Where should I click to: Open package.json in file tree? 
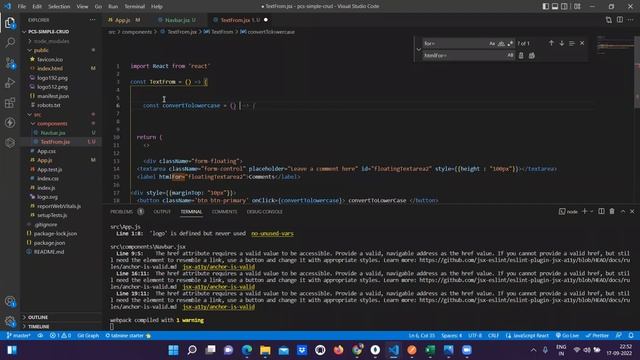(x=49, y=243)
